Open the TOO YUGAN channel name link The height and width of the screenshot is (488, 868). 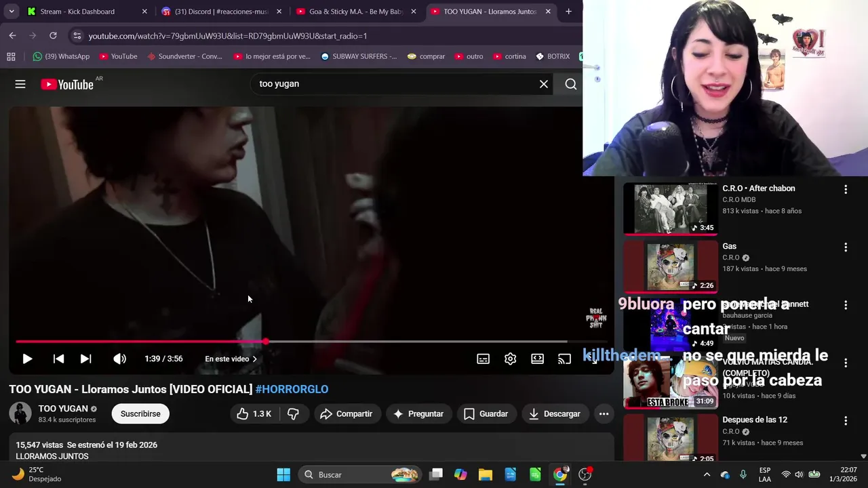click(63, 409)
